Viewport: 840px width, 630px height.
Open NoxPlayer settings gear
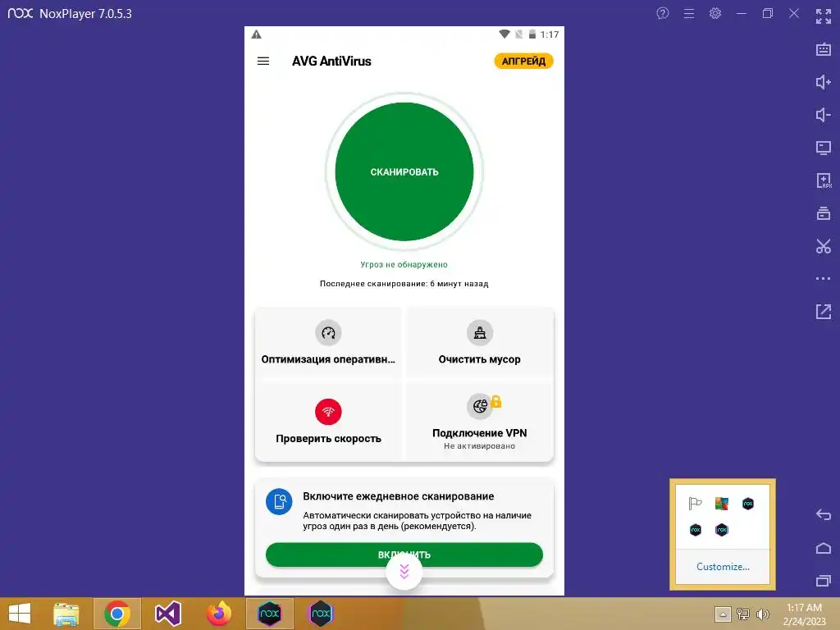pyautogui.click(x=715, y=13)
